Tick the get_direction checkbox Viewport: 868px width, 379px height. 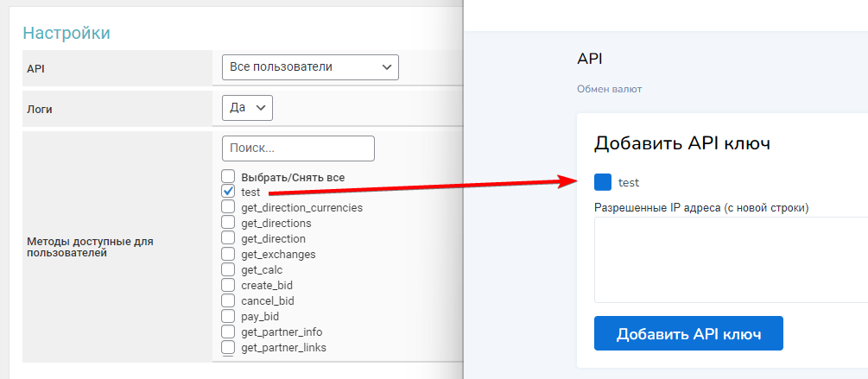coord(228,238)
